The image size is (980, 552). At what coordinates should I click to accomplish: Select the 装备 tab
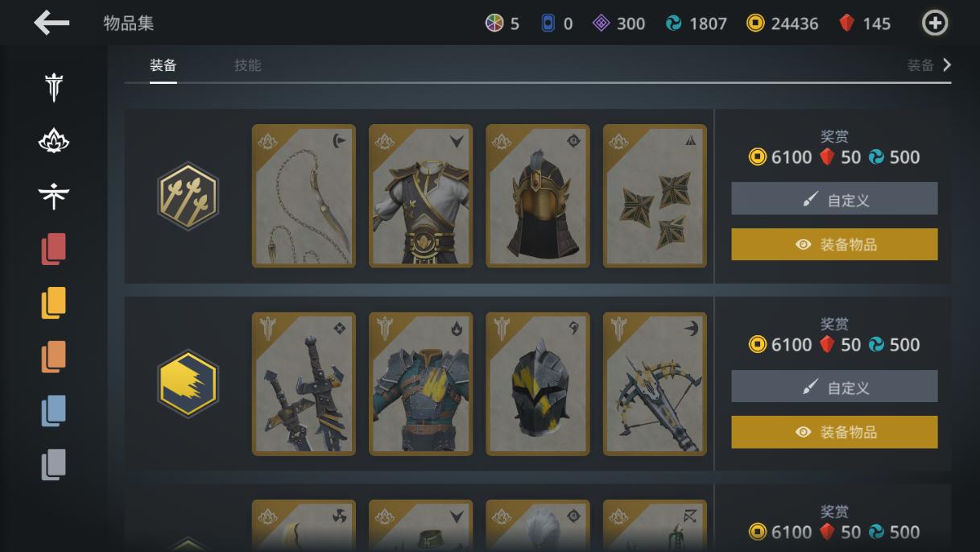click(x=163, y=65)
